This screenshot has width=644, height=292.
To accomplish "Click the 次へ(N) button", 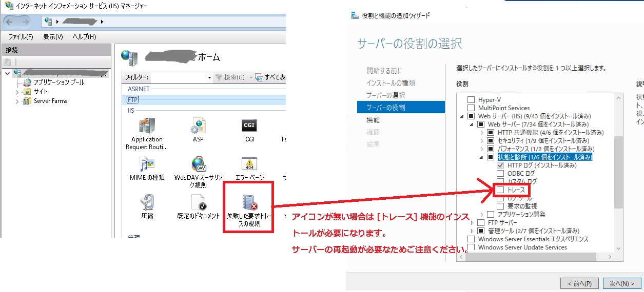I will pos(622,283).
